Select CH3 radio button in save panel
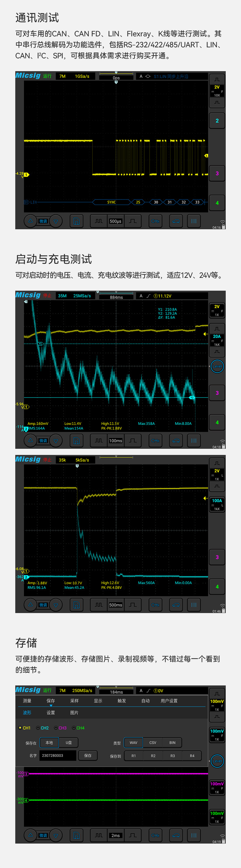241x868 pixels. point(56,728)
